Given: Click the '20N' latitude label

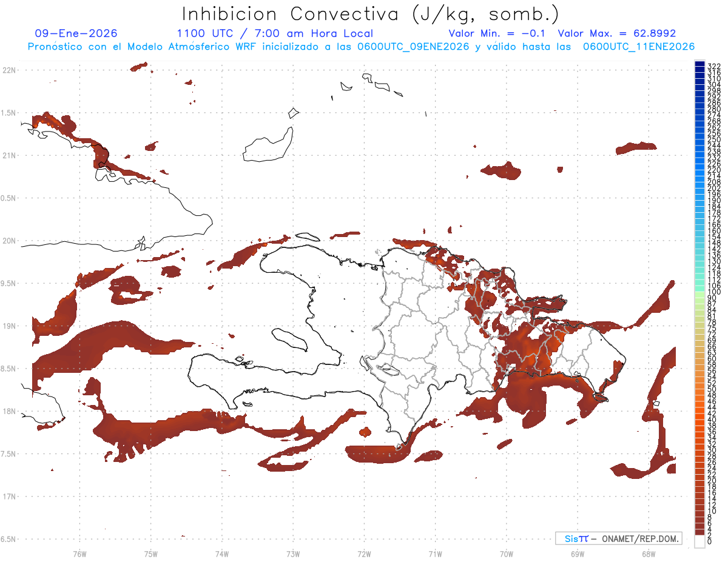Looking at the screenshot, I should coord(8,241).
